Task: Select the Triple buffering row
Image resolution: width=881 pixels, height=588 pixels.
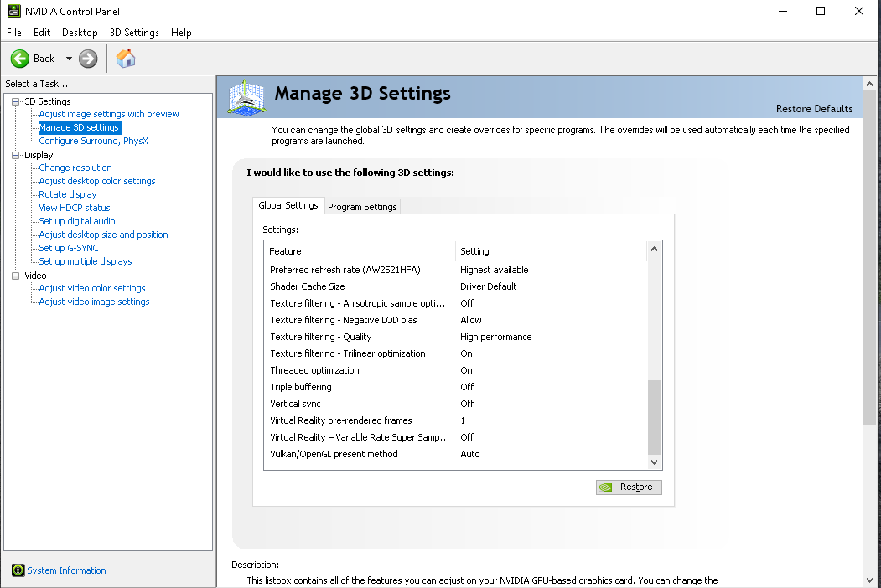Action: [x=456, y=387]
